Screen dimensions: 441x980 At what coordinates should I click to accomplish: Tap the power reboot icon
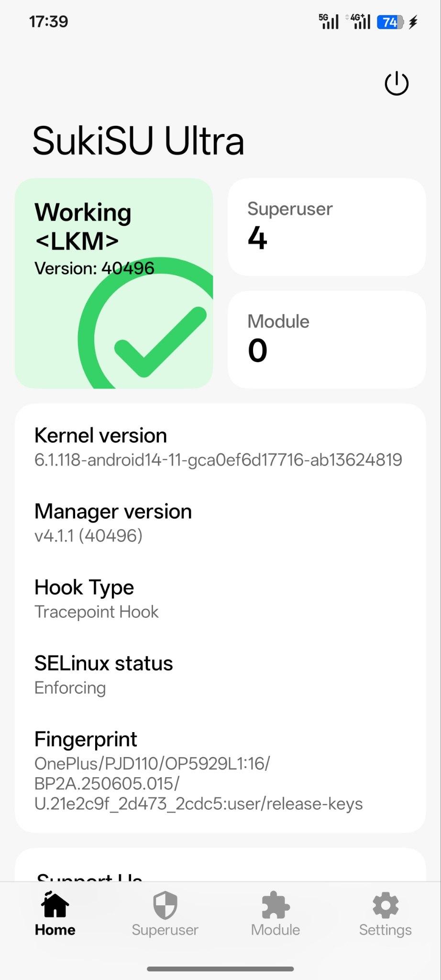397,84
